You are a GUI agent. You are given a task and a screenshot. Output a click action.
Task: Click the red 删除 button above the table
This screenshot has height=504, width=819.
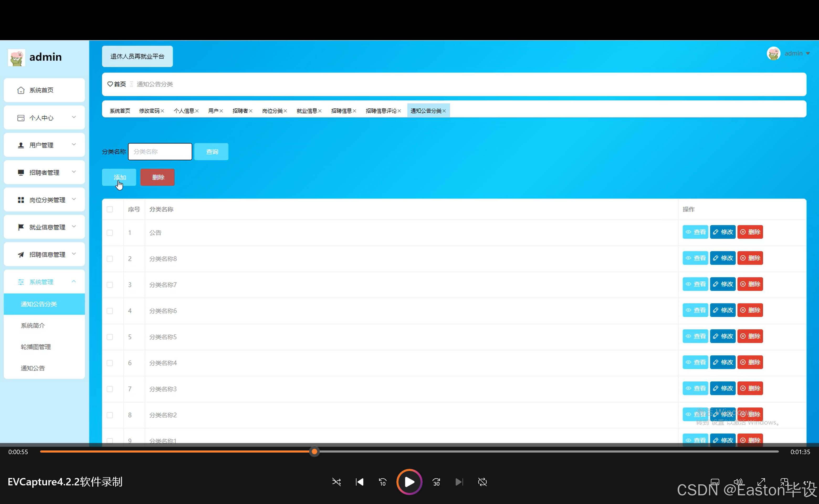[x=157, y=177]
